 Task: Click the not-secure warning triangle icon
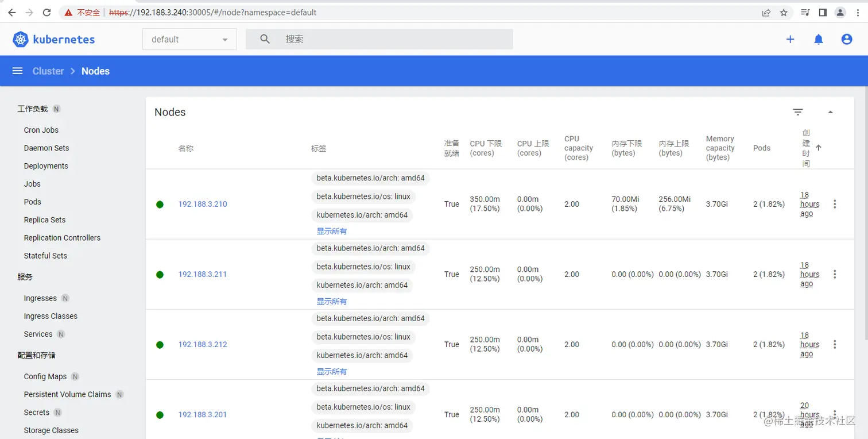(68, 12)
